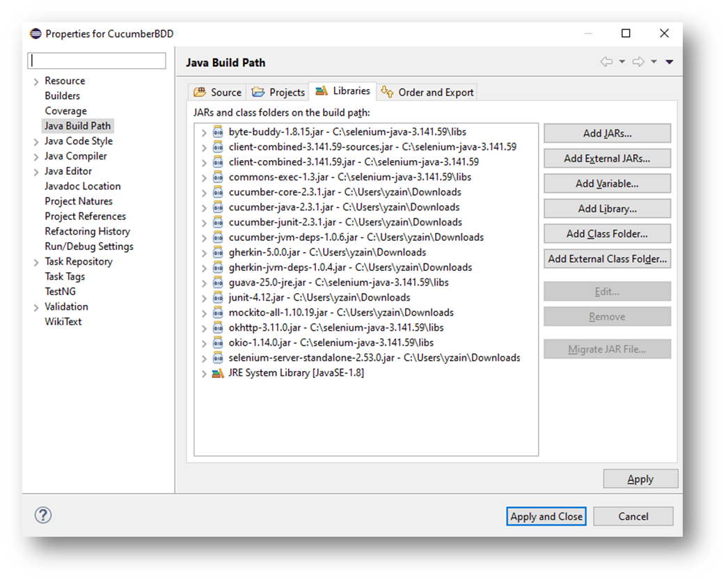
Task: Click the client-combined-3.141.59-sources.jar jar icon
Action: tap(218, 147)
